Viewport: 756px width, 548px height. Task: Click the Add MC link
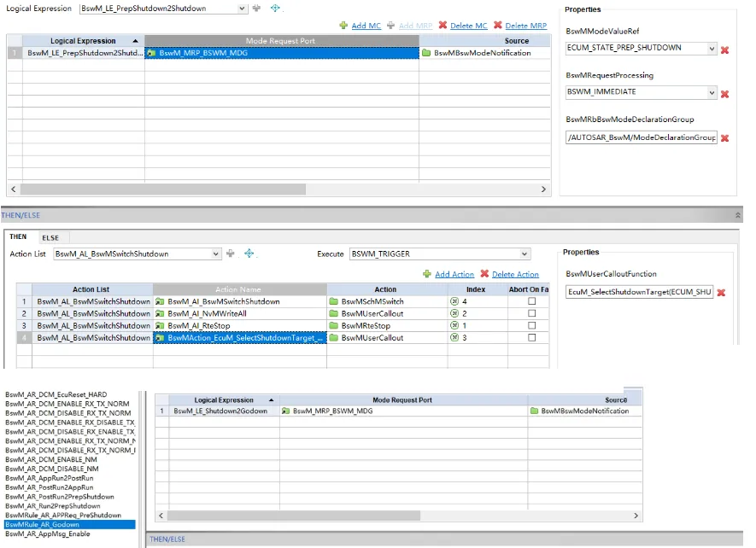(366, 26)
